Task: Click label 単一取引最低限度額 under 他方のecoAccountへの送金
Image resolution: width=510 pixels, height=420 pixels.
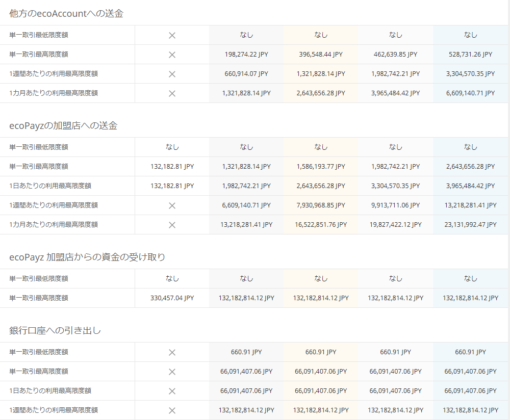Action: point(39,35)
